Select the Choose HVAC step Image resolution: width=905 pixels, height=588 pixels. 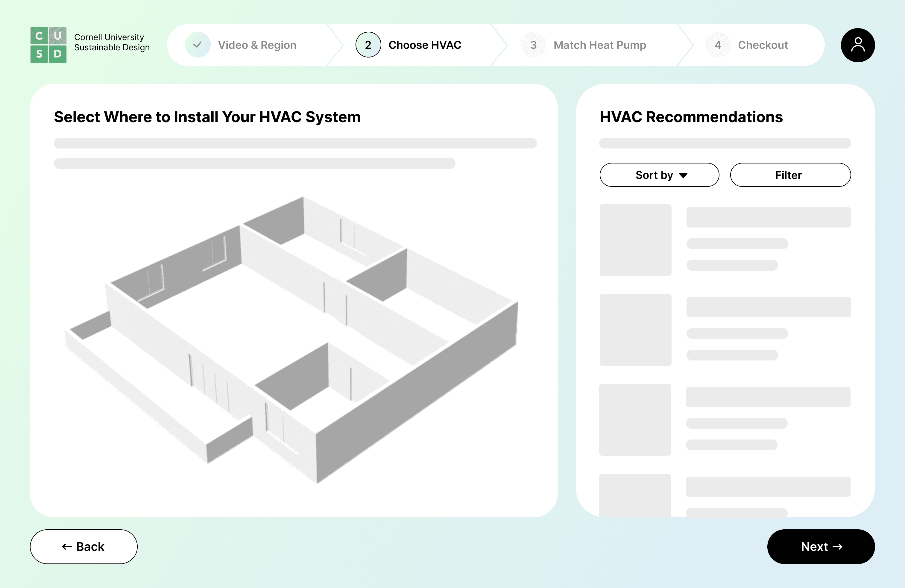[424, 45]
